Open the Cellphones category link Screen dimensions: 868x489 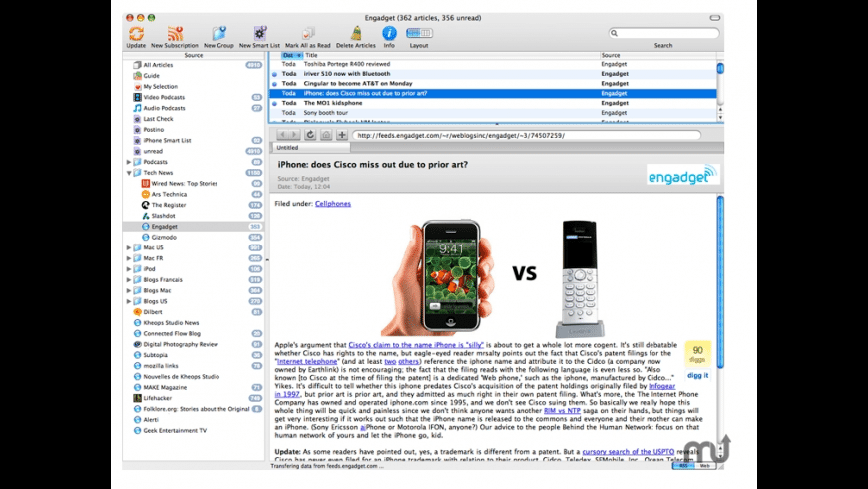click(332, 204)
